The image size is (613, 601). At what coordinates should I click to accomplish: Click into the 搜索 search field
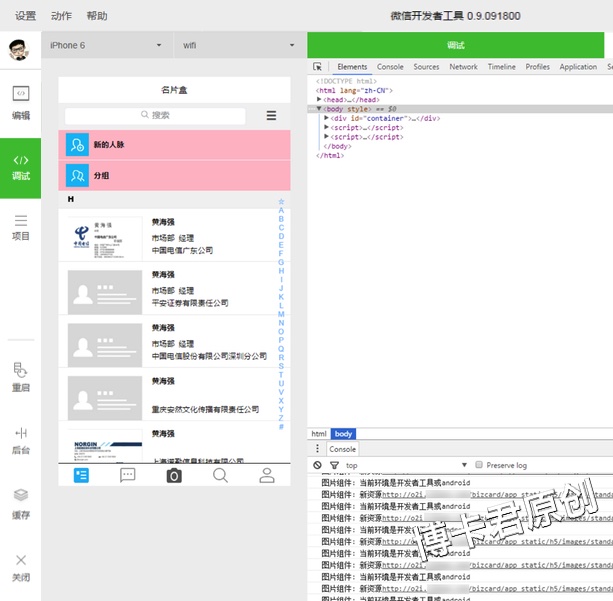(155, 115)
